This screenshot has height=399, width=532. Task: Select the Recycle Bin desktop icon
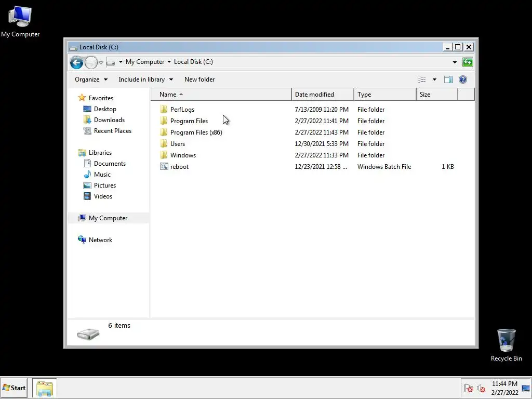point(506,345)
